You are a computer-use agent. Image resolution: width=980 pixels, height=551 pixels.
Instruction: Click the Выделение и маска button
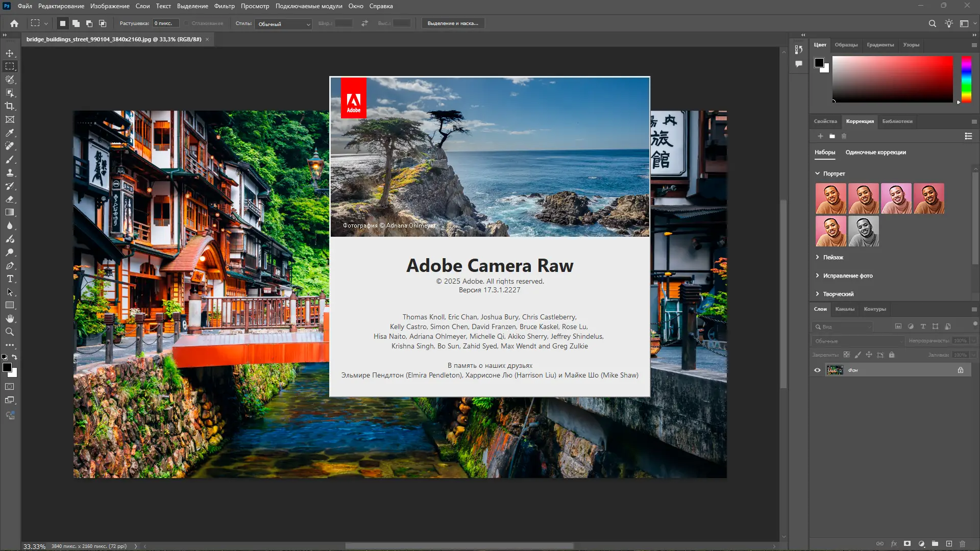tap(453, 23)
